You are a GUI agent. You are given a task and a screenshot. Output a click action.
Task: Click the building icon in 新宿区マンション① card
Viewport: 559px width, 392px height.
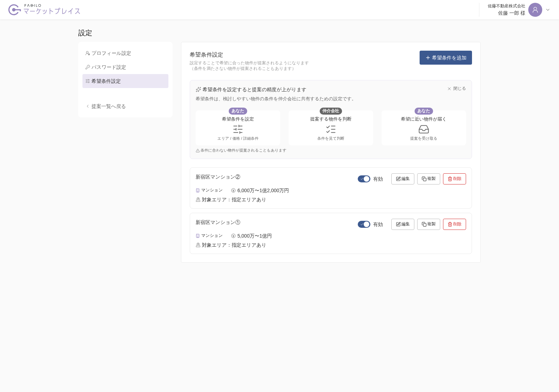(198, 236)
